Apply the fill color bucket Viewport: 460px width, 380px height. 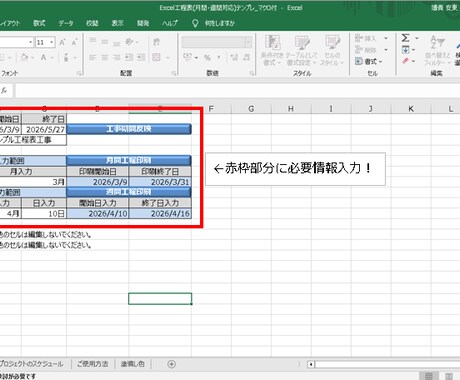tap(24, 58)
